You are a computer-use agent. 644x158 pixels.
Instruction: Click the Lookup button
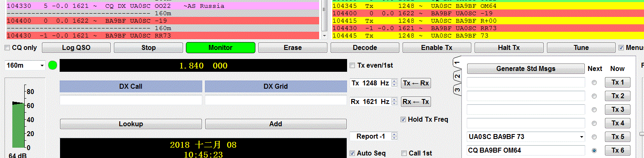click(x=131, y=124)
